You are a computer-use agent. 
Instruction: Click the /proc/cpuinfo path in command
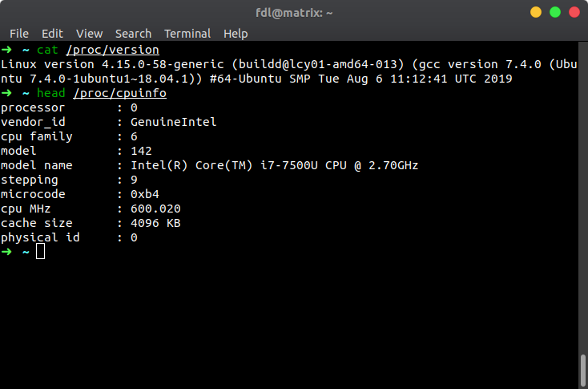tap(119, 93)
